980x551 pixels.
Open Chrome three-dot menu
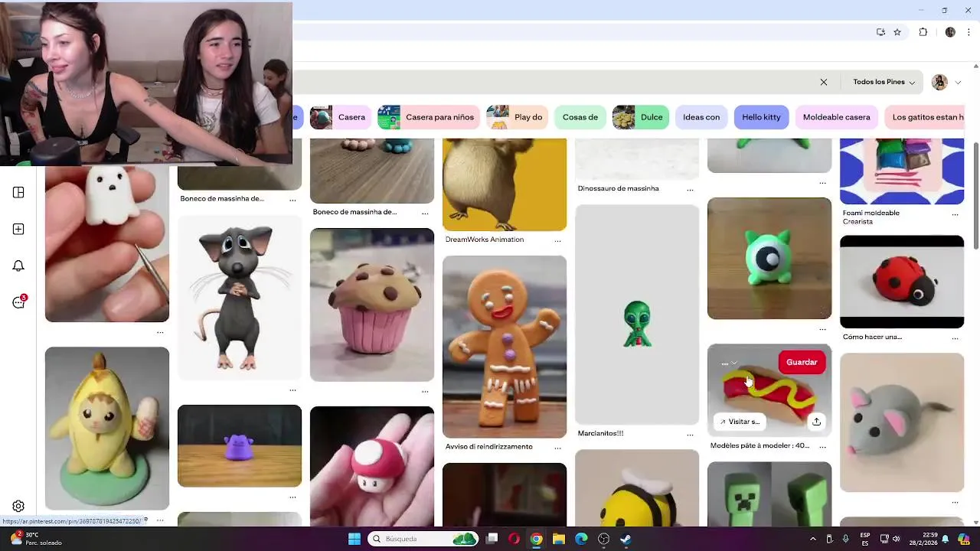click(969, 32)
